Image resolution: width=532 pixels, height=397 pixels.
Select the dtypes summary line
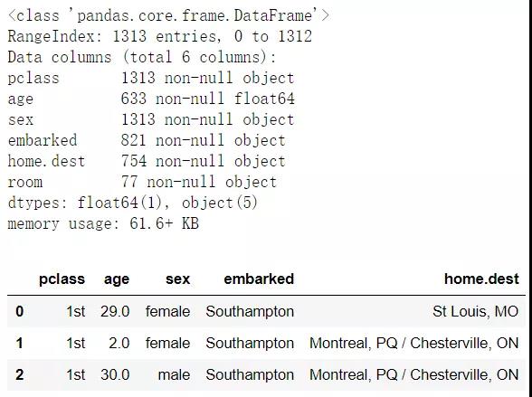pos(133,203)
